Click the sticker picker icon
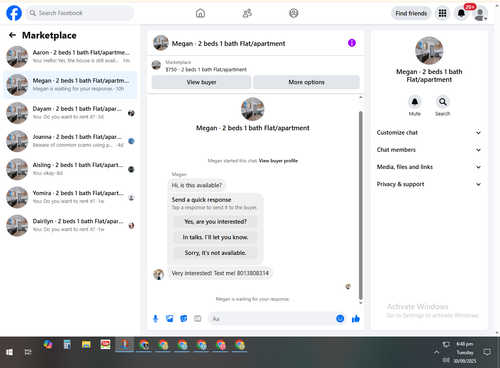500x368 pixels. [184, 319]
